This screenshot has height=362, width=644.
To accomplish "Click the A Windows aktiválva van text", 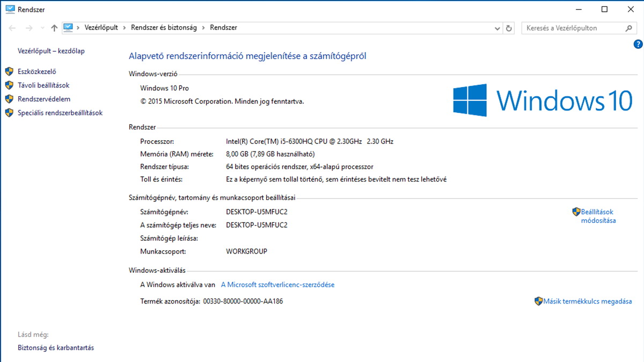I will [x=178, y=285].
